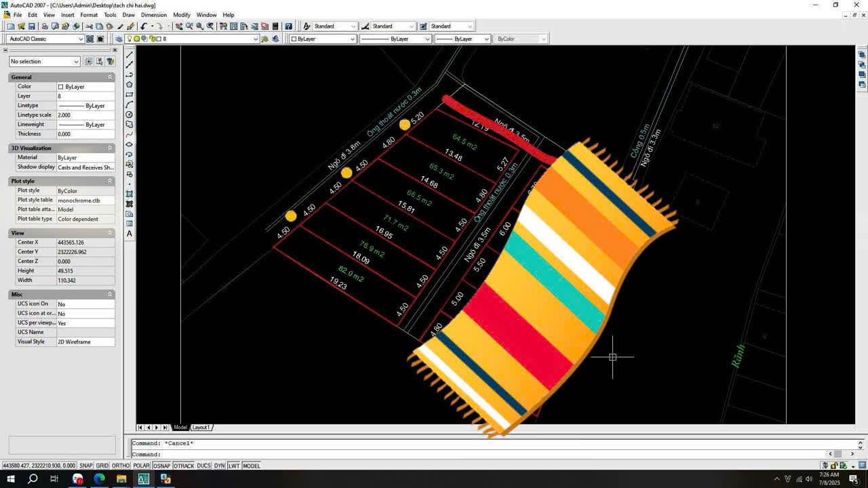The width and height of the screenshot is (868, 488).
Task: Select the Multiline Text tool
Action: click(x=130, y=234)
